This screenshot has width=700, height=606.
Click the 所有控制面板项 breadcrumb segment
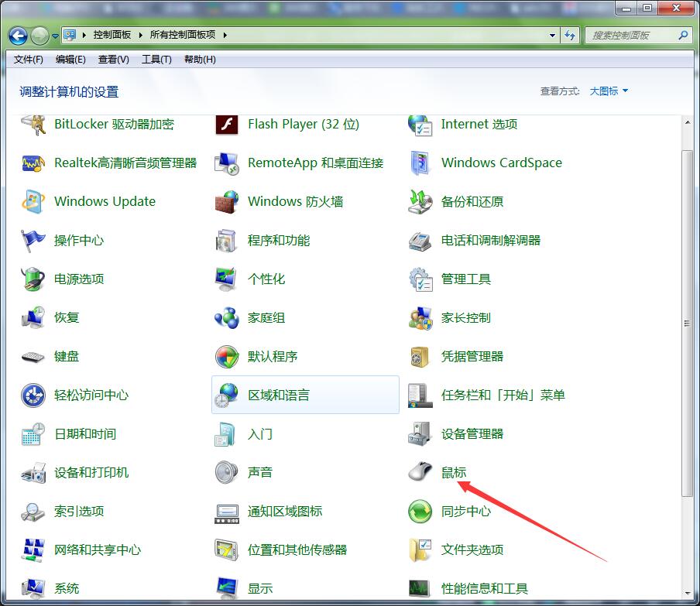tap(183, 35)
